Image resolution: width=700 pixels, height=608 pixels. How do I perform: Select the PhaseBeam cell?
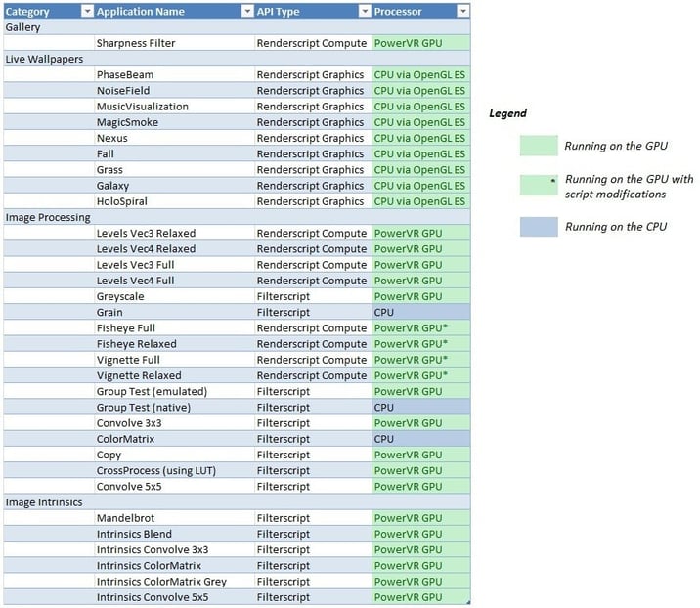tap(175, 74)
